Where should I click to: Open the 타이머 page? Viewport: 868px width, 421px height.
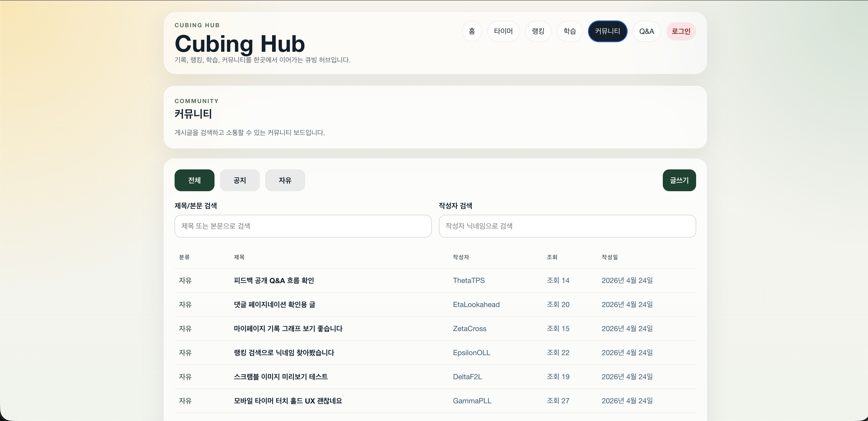click(x=503, y=31)
